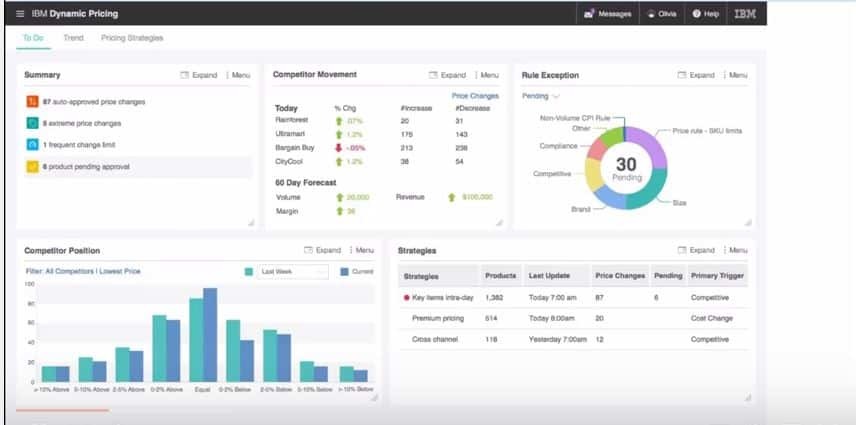The image size is (856, 425).
Task: Click the Olivia user profile icon
Action: click(x=652, y=14)
